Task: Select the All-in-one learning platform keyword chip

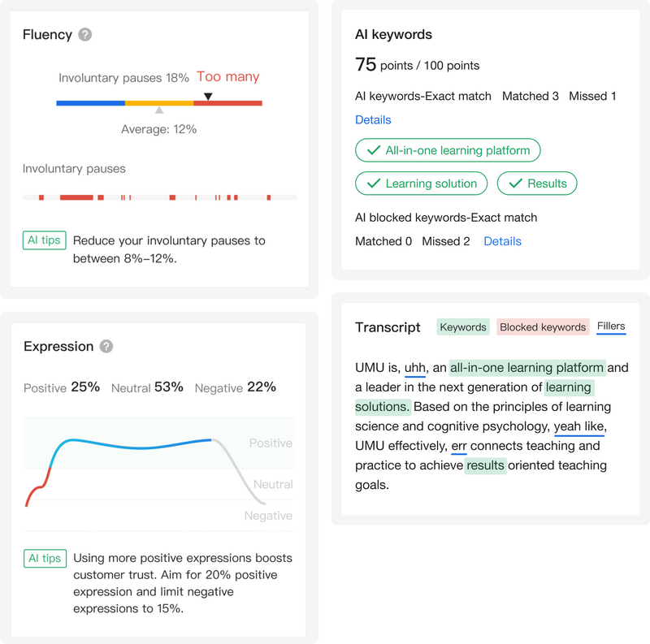Action: 448,150
